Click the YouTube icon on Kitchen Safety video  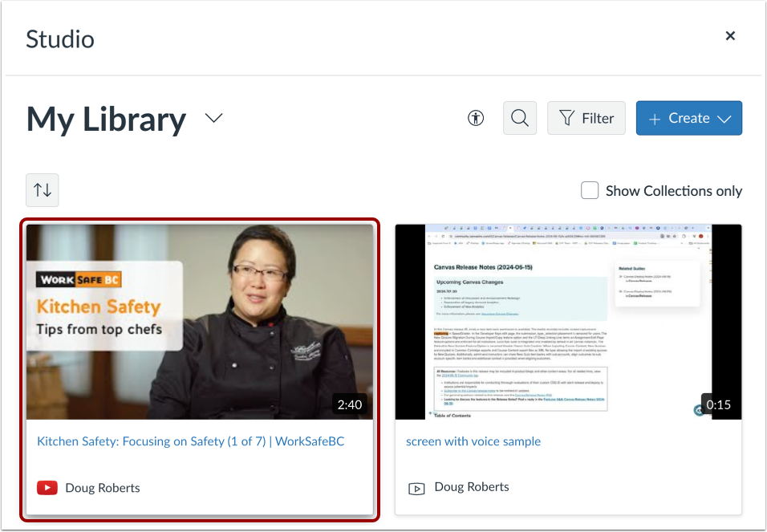(x=47, y=487)
